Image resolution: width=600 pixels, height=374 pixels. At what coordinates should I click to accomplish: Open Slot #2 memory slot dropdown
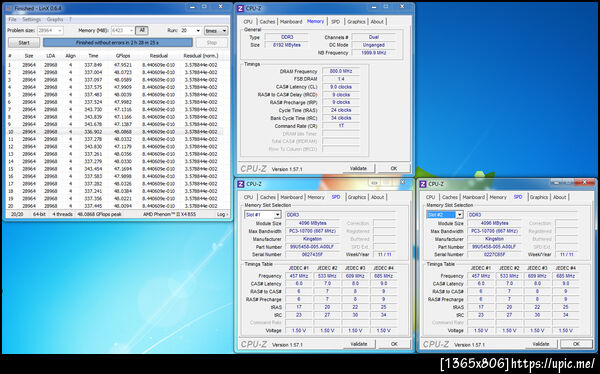coord(445,215)
